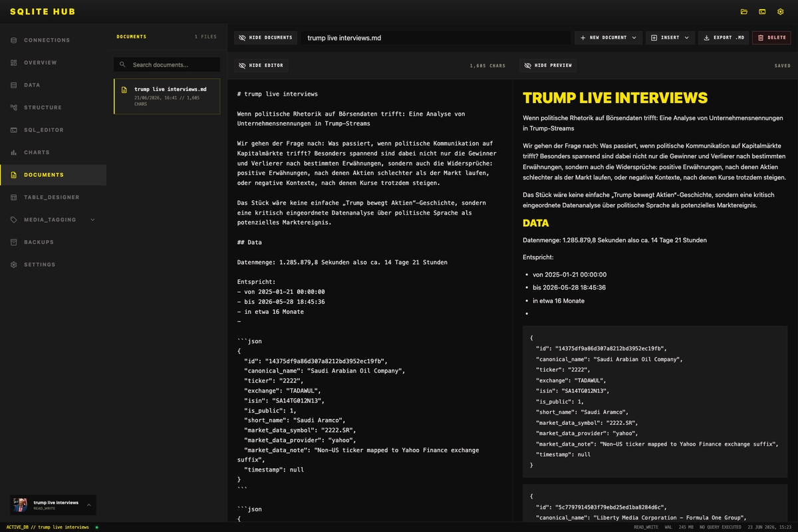Focus the Search documents field

(x=167, y=65)
